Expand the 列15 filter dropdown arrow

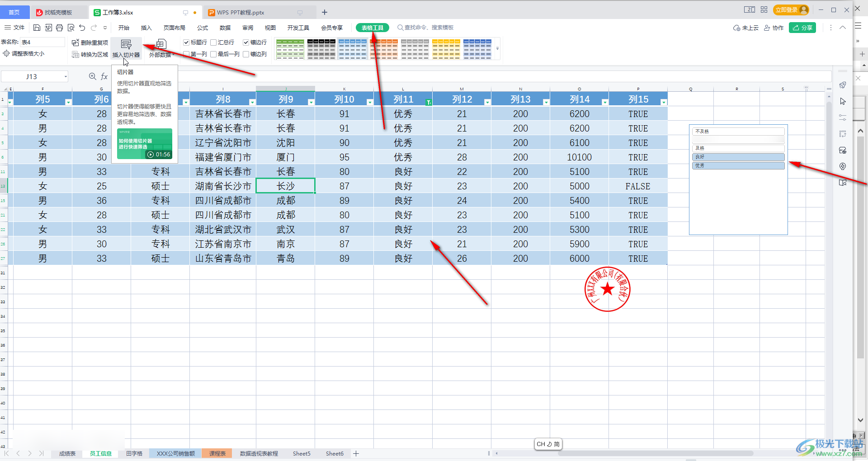click(x=663, y=103)
